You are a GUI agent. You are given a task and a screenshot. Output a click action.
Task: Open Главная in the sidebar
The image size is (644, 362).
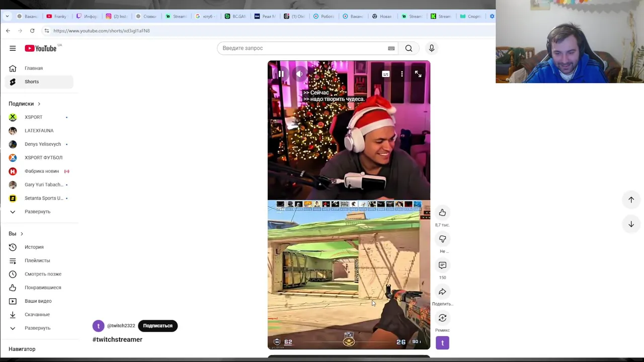point(39,68)
